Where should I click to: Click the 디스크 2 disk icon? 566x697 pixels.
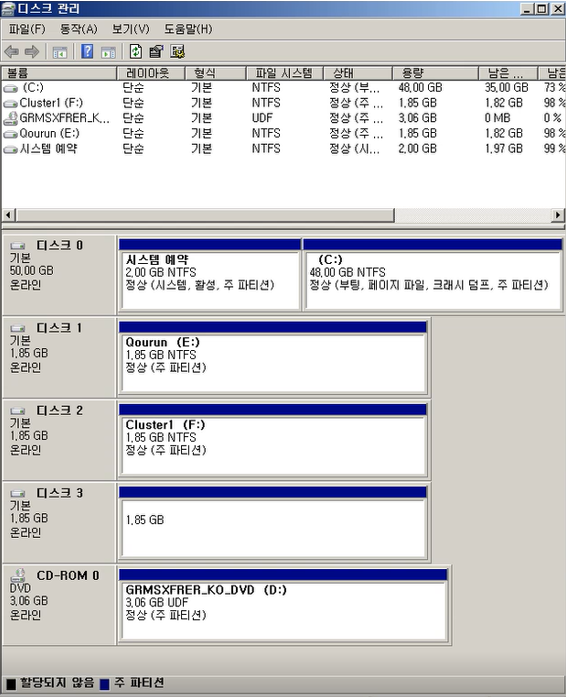point(18,411)
